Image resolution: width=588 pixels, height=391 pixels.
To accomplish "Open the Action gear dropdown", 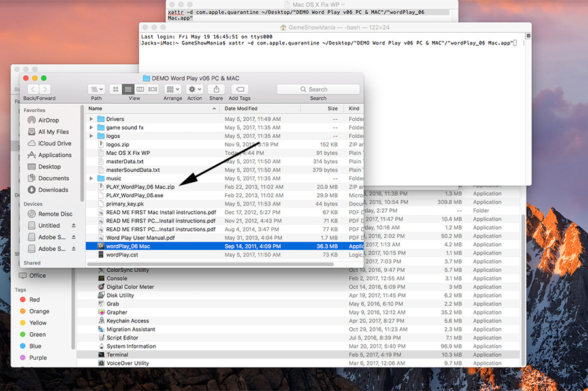I will pos(195,89).
